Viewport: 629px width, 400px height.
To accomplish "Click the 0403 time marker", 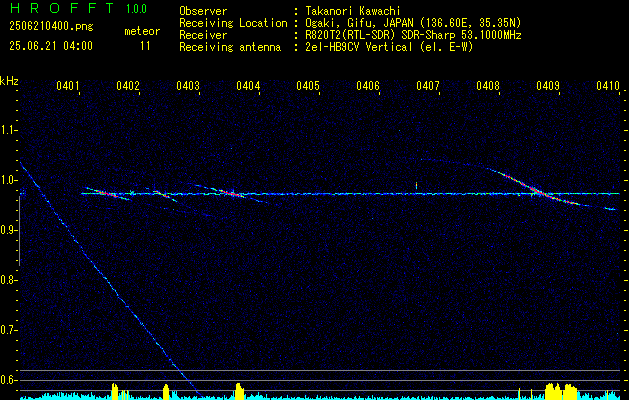I will (x=188, y=85).
